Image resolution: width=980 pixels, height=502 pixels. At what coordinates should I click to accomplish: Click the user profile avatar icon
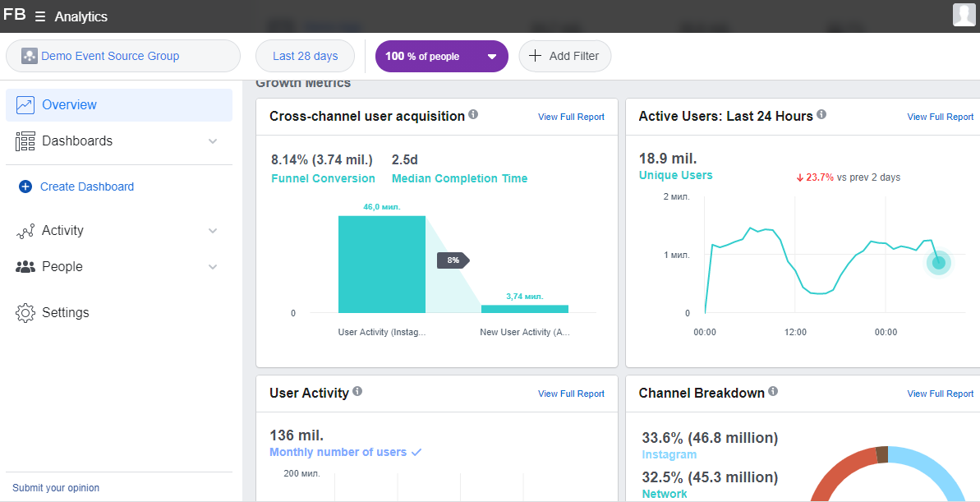tap(964, 16)
